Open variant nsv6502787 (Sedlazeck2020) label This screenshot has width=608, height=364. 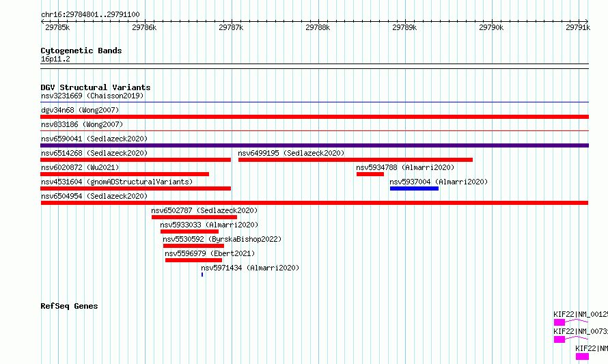click(x=204, y=210)
